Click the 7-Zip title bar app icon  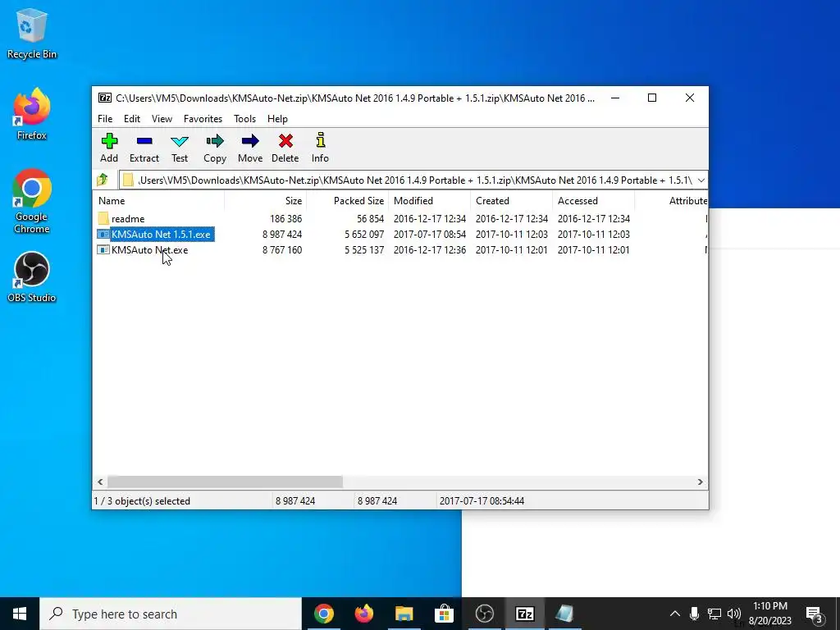pyautogui.click(x=105, y=98)
